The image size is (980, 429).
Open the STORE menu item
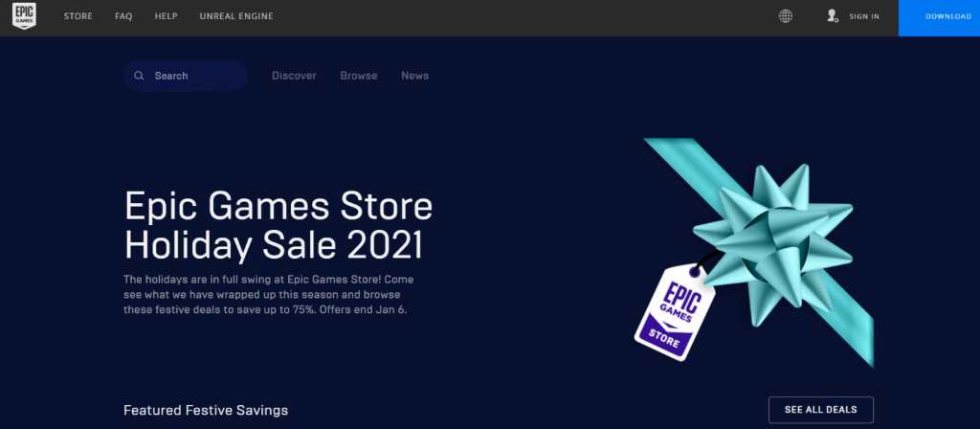[x=78, y=16]
